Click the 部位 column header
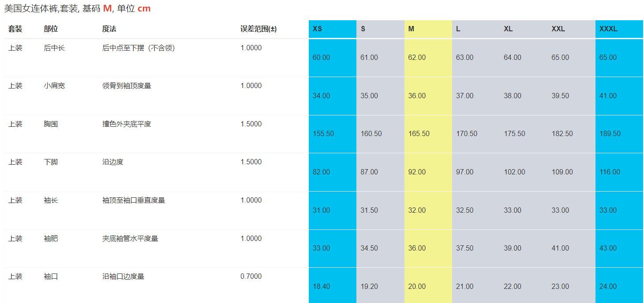The height and width of the screenshot is (303, 644). pyautogui.click(x=51, y=29)
